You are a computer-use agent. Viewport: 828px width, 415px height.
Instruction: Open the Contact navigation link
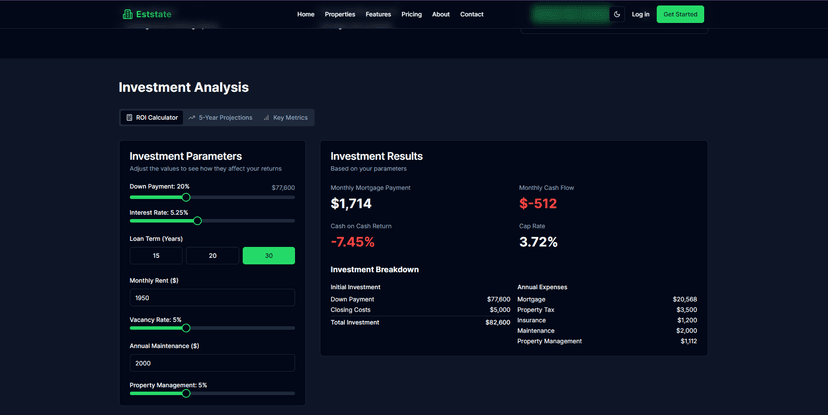tap(471, 14)
